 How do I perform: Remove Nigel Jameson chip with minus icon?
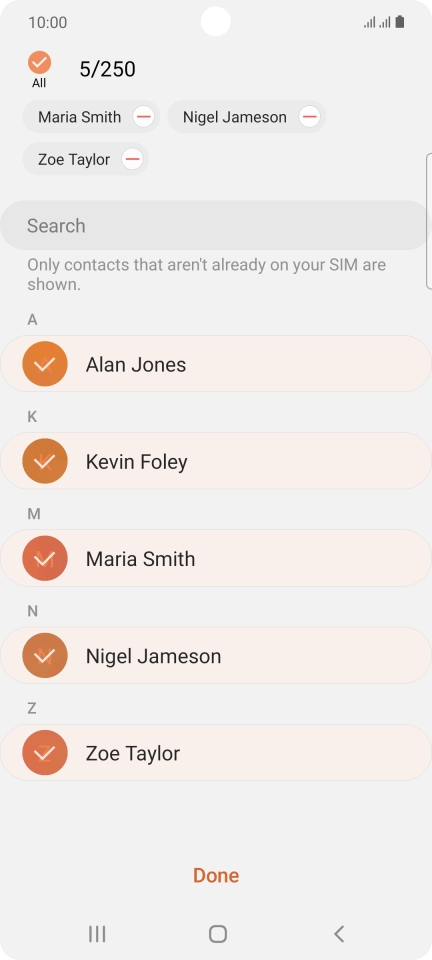[309, 116]
